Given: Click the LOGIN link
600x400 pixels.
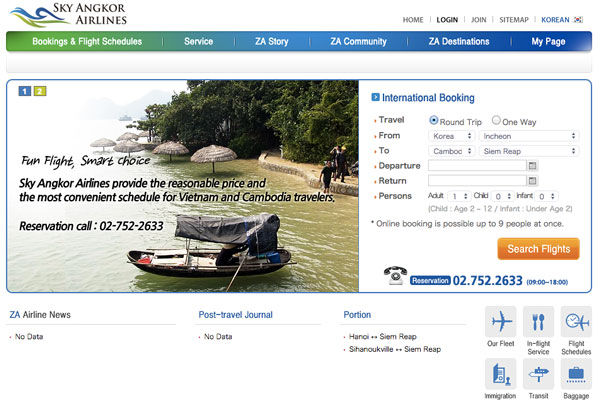Looking at the screenshot, I should coord(447,20).
